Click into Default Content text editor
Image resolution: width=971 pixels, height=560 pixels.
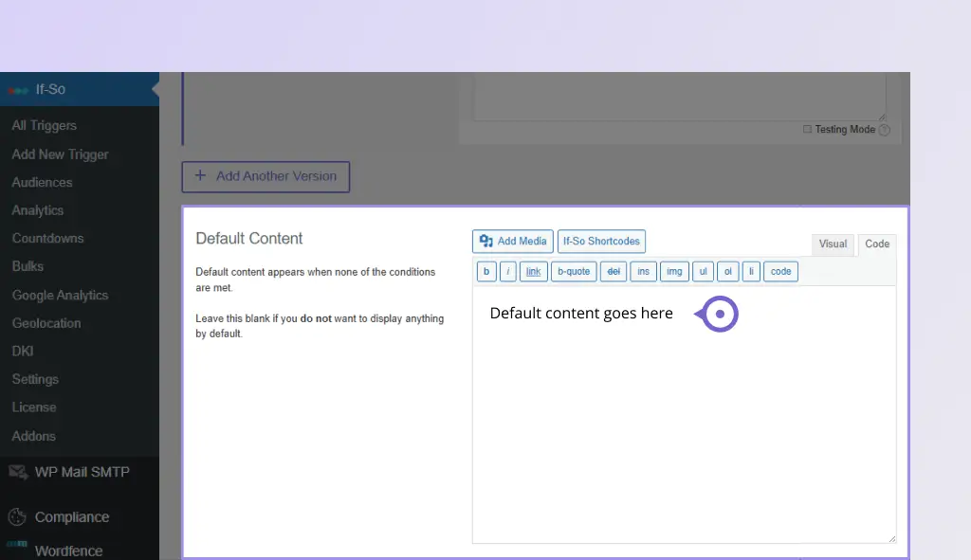685,415
